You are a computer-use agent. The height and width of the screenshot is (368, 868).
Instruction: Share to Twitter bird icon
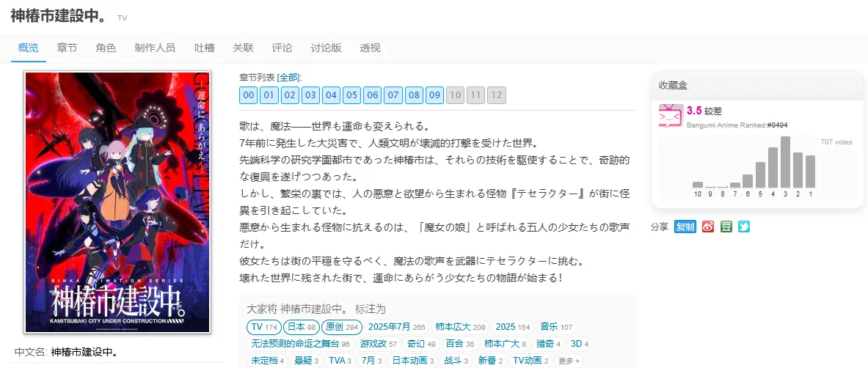click(x=744, y=227)
